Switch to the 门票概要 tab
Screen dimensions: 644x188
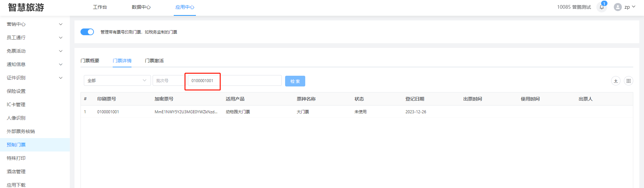pyautogui.click(x=90, y=61)
